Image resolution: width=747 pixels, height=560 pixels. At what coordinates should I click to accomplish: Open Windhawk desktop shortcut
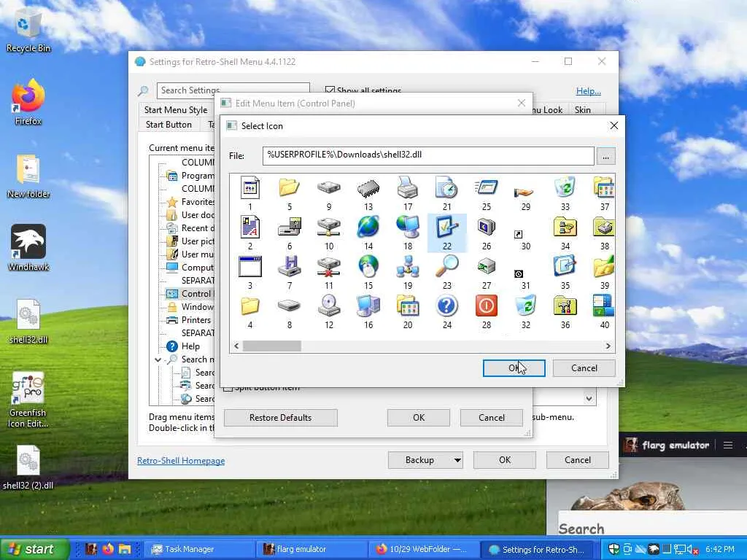pyautogui.click(x=28, y=248)
